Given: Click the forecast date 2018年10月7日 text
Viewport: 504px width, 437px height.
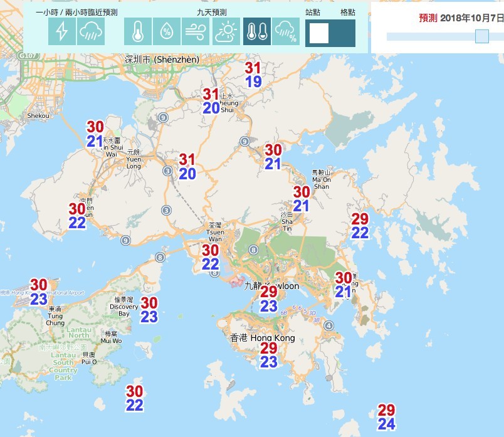Looking at the screenshot, I should click(x=471, y=18).
